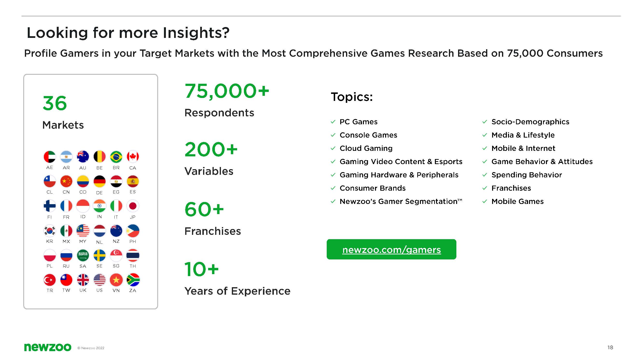Click the 75,000+ Respondents figure
Screen dimensions: 644x362
227,91
